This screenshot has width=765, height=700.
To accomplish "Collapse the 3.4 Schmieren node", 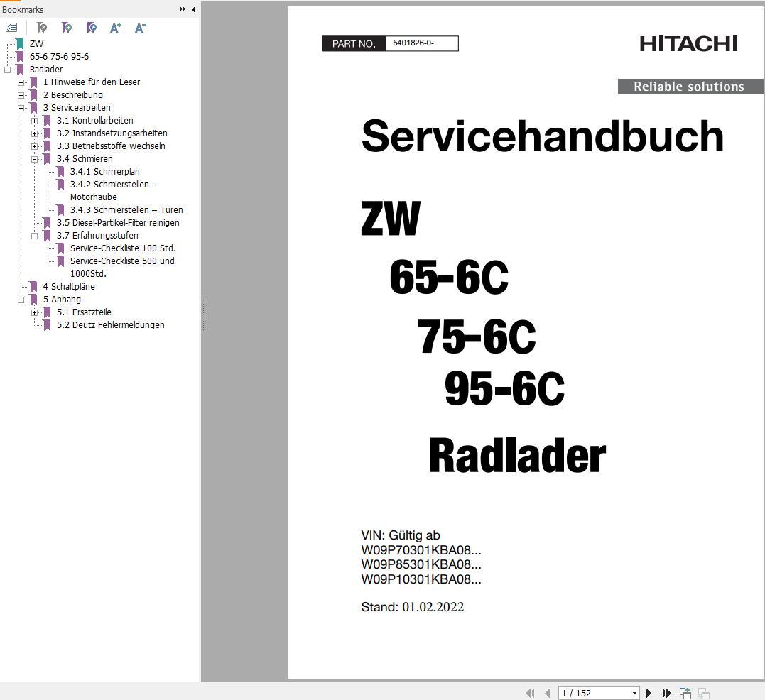I will point(34,159).
